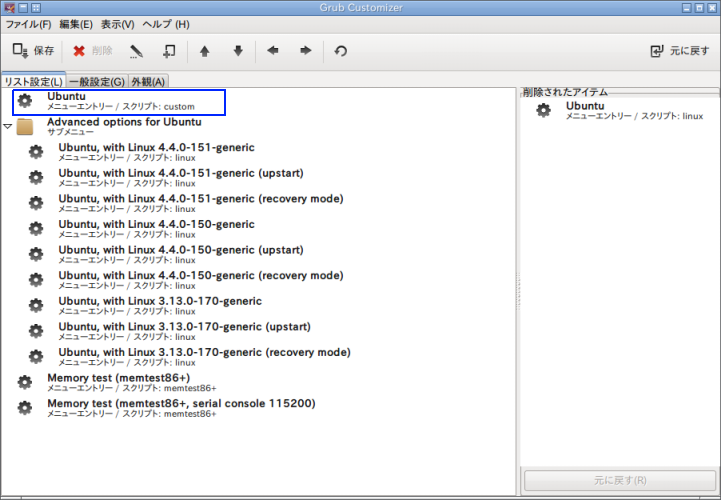
Task: Click the 元に戻す revert button in toolbar
Action: [680, 51]
